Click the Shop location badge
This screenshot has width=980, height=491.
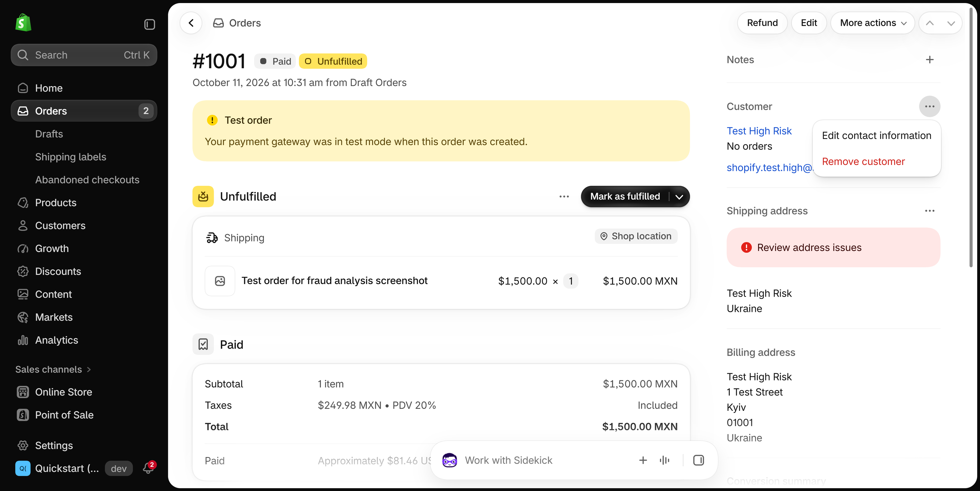(636, 236)
